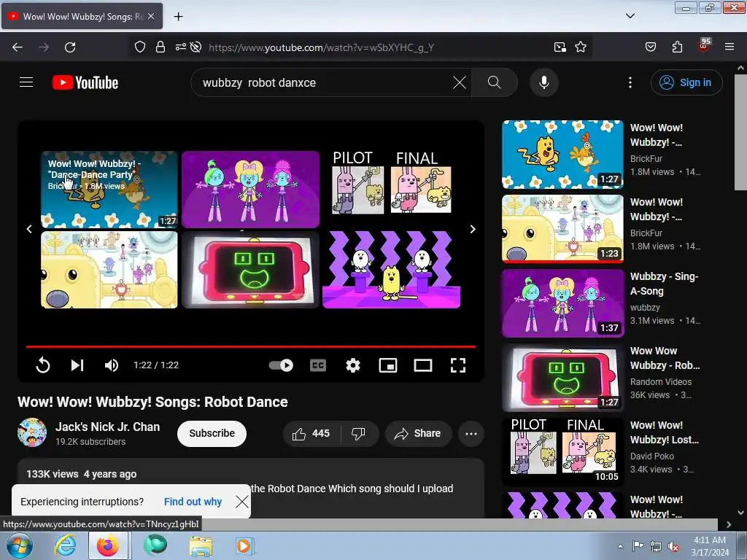Image resolution: width=747 pixels, height=560 pixels.
Task: Open tracking protection shield info
Action: [x=139, y=47]
